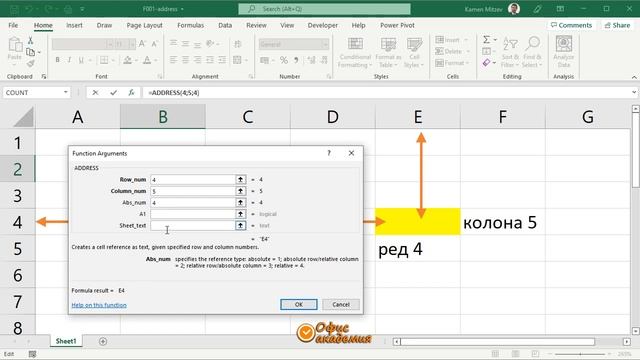Toggle Italic formatting button
This screenshot has height=360, width=640.
(69, 60)
